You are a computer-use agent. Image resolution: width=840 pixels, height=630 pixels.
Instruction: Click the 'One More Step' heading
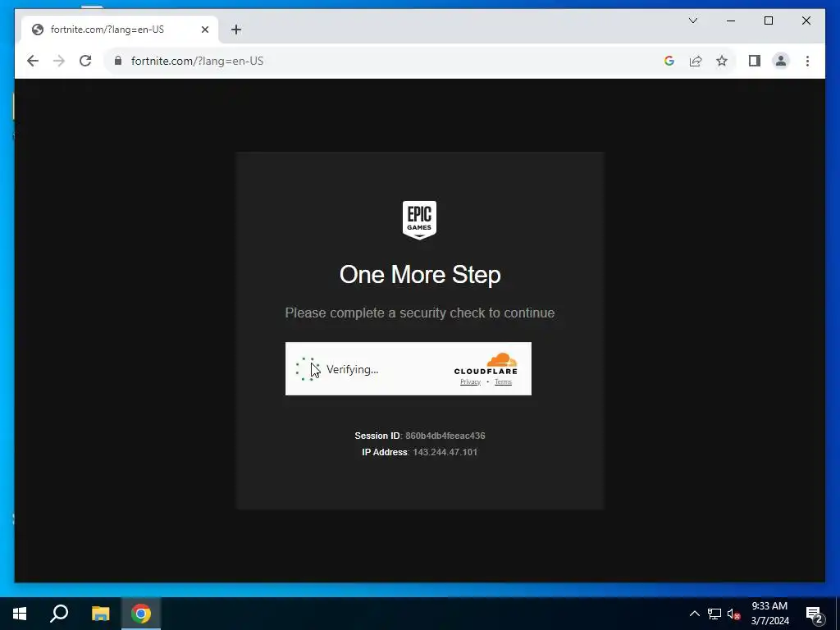420,275
